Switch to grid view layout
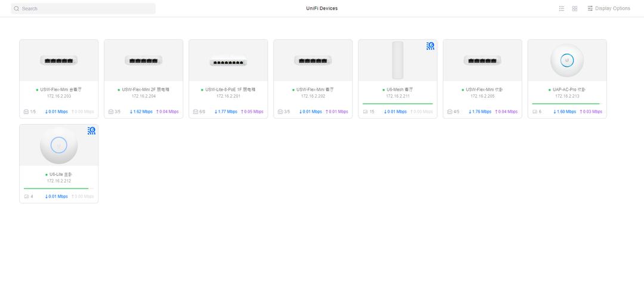The image size is (644, 303). pyautogui.click(x=574, y=8)
